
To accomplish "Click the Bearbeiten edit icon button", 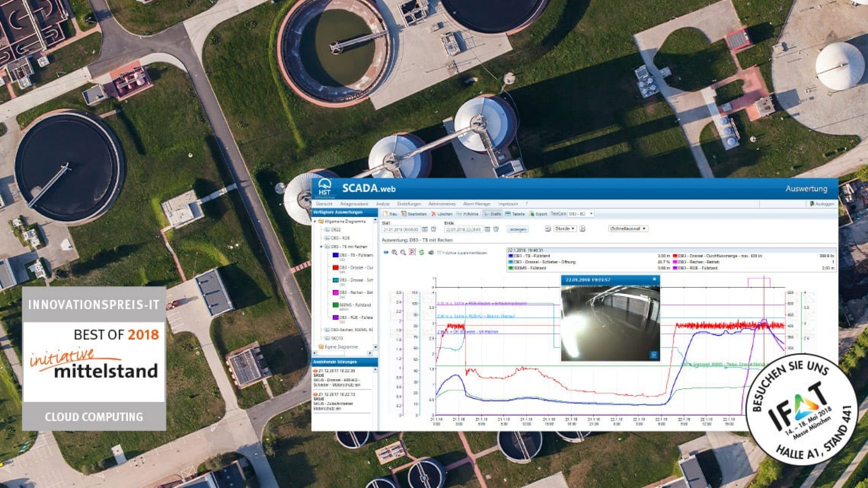I will (414, 214).
